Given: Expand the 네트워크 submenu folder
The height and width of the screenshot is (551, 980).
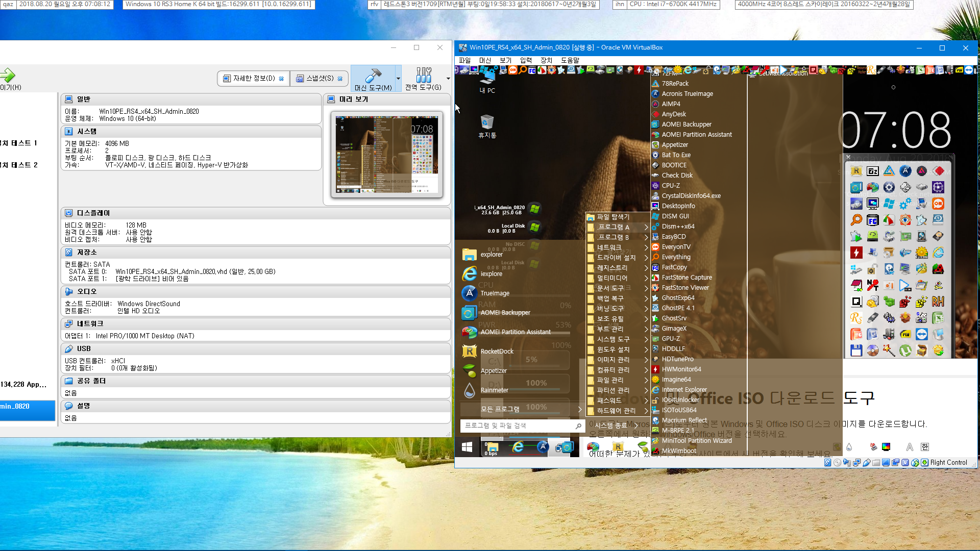Looking at the screenshot, I should [618, 247].
